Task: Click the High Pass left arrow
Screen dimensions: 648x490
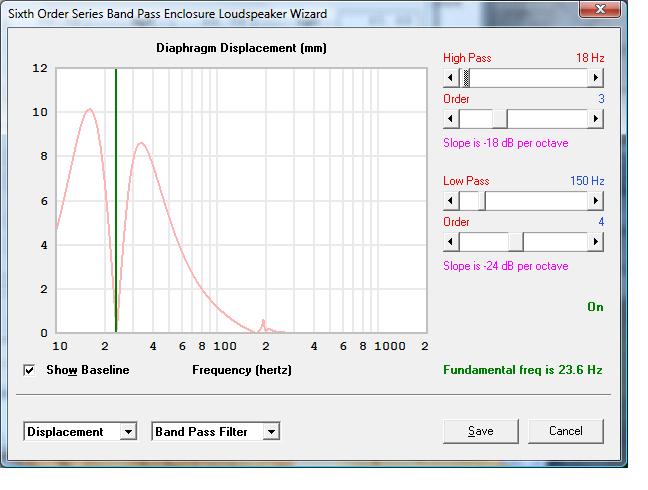Action: [451, 78]
